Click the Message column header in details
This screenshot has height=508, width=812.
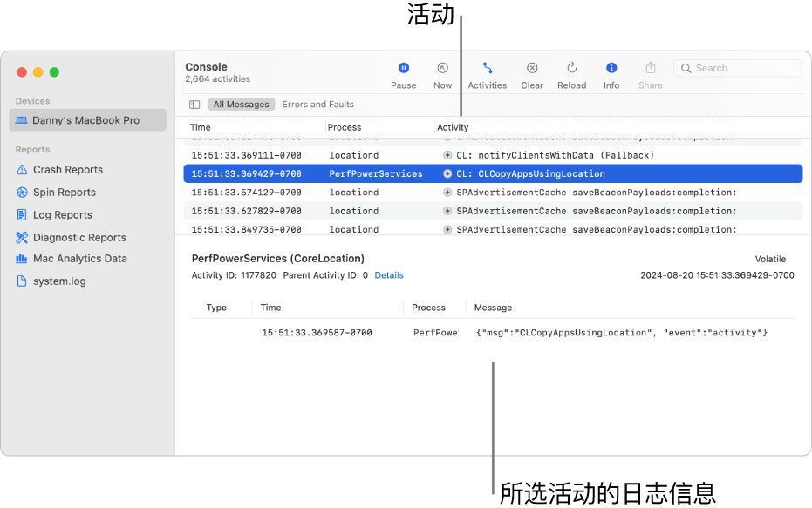(493, 308)
